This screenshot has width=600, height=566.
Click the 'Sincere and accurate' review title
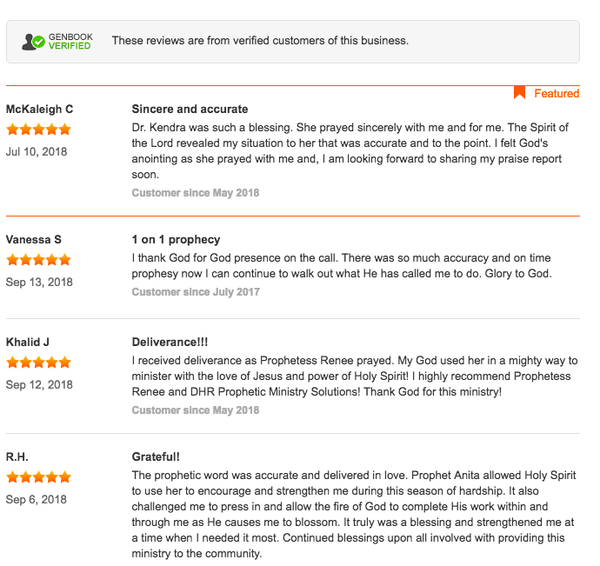[190, 109]
